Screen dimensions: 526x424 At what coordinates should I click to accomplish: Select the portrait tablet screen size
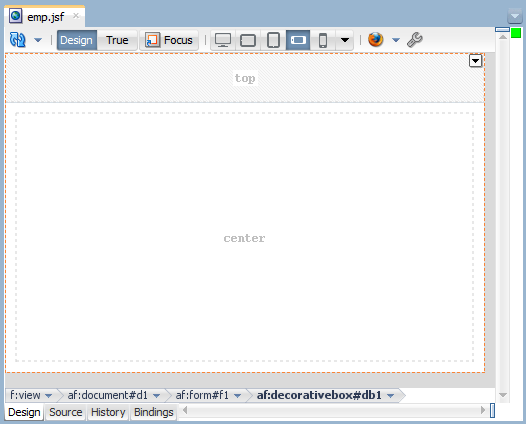click(x=273, y=40)
